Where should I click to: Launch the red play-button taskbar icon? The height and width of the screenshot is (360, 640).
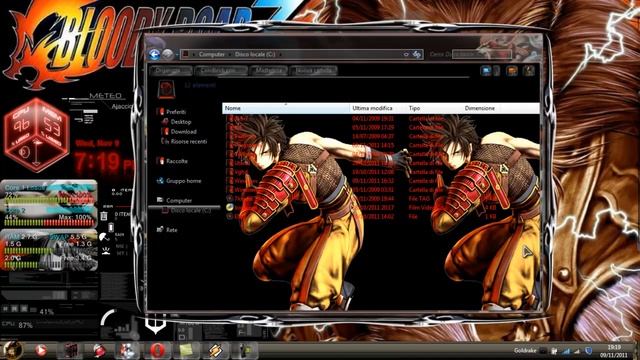(x=40, y=350)
